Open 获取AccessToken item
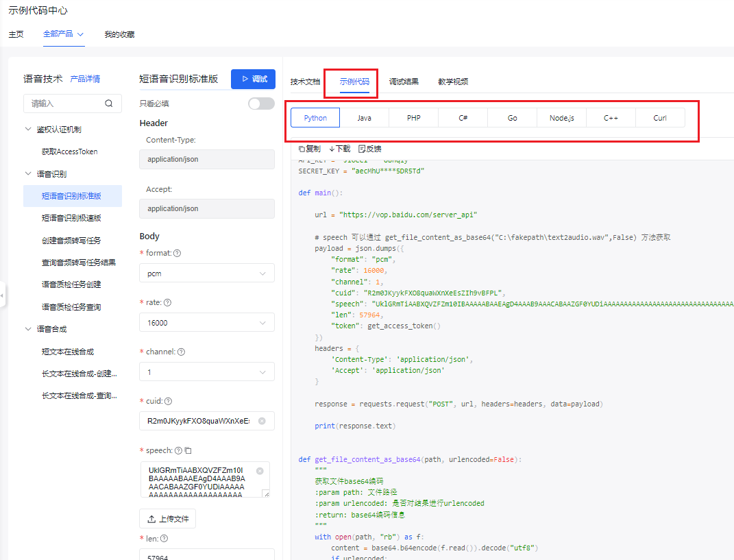The height and width of the screenshot is (560, 734). click(70, 151)
